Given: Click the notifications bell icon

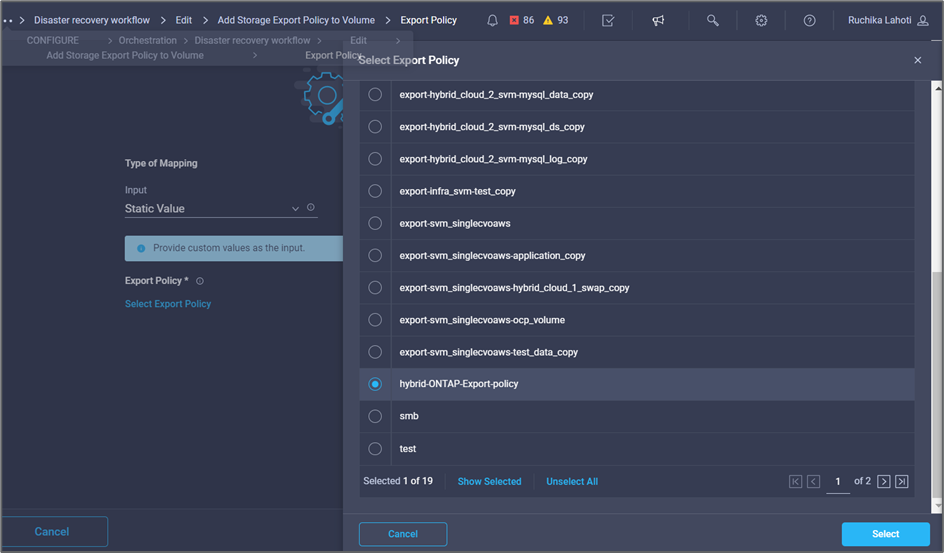Looking at the screenshot, I should click(x=492, y=20).
